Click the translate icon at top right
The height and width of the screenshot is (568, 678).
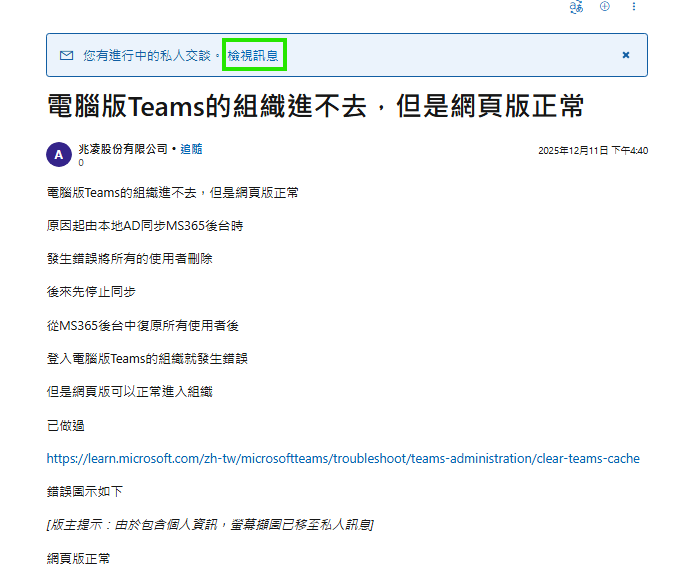(x=576, y=7)
